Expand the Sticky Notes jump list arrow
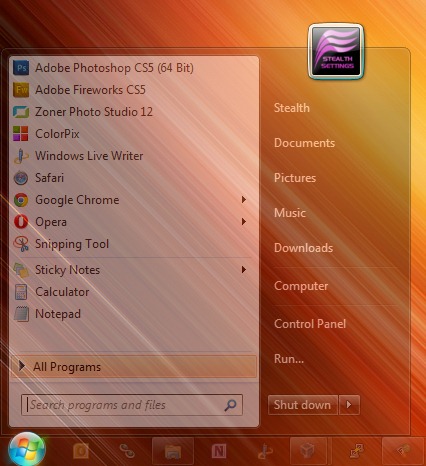 (x=244, y=270)
